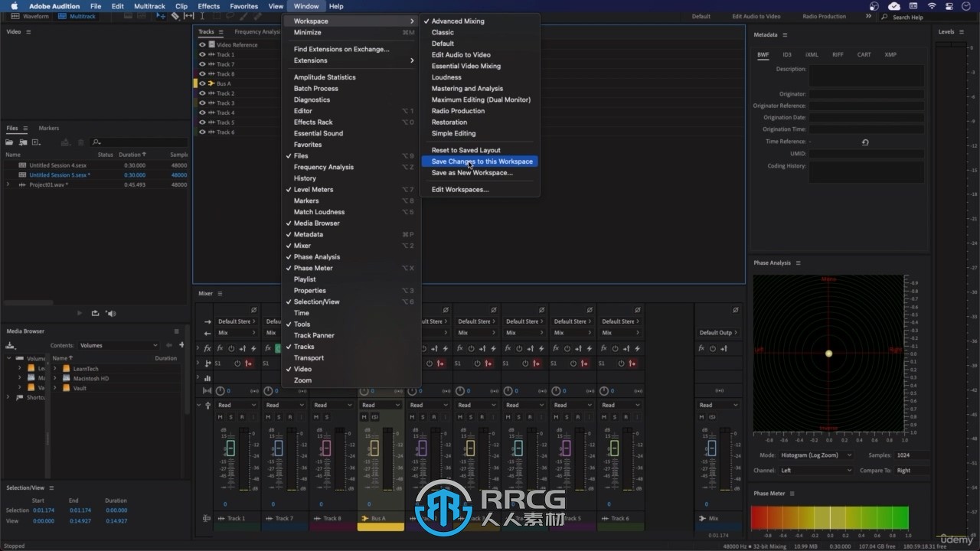The image size is (980, 551).
Task: Click the Wi-Fi icon in macOS menu bar
Action: point(932,6)
